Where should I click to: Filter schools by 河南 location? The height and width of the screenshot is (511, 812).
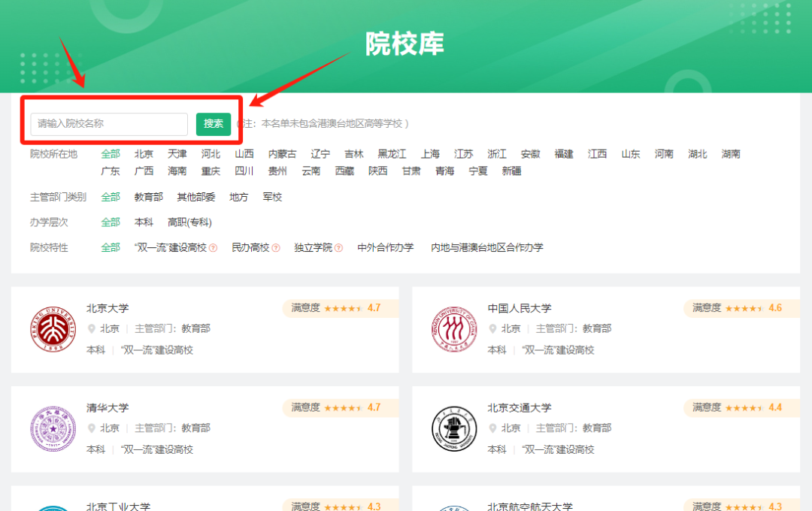(664, 154)
